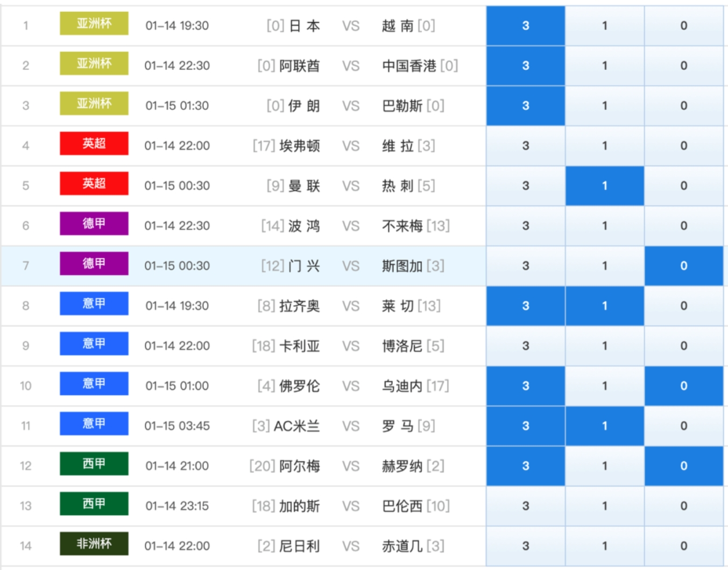Screen dimensions: 728x570
Task: Select 0 for 尼日利 vs 赤道几
Action: coord(684,546)
